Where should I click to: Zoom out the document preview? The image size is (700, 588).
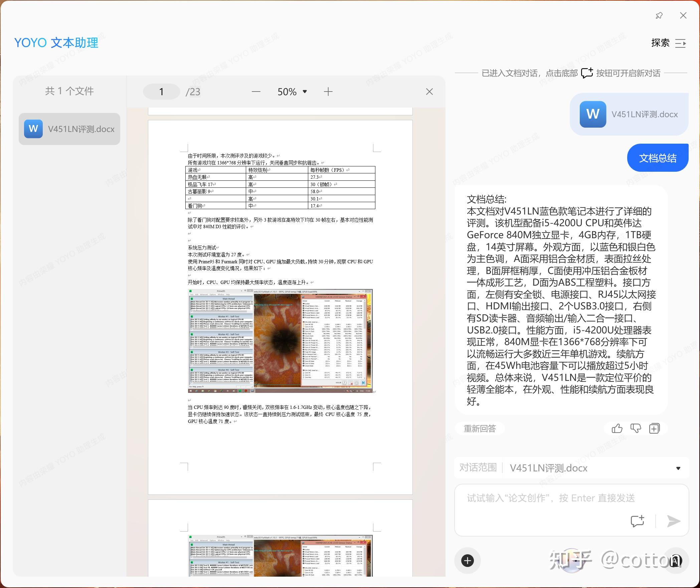(256, 92)
